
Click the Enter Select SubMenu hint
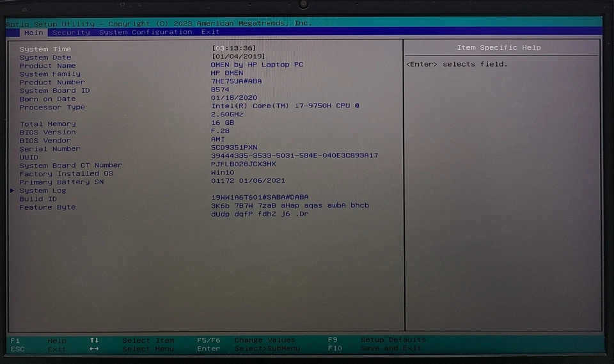pyautogui.click(x=248, y=349)
